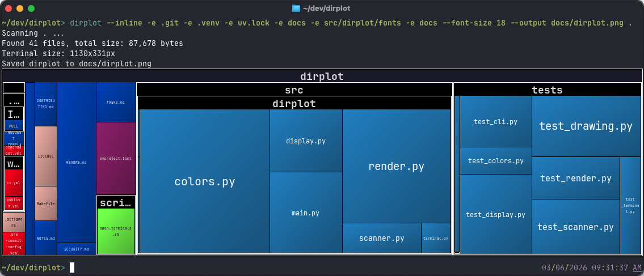Click the test_display.py tile
644x276 pixels.
pos(496,214)
